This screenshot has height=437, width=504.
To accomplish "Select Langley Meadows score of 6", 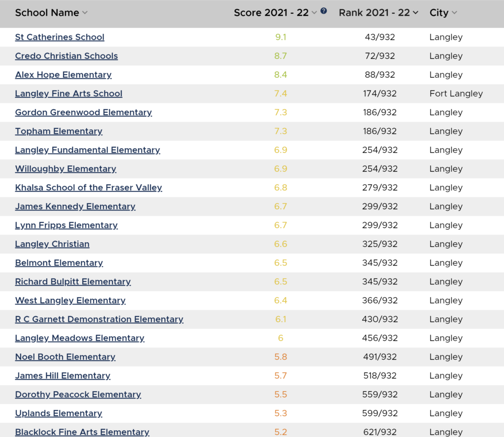I will pyautogui.click(x=281, y=338).
